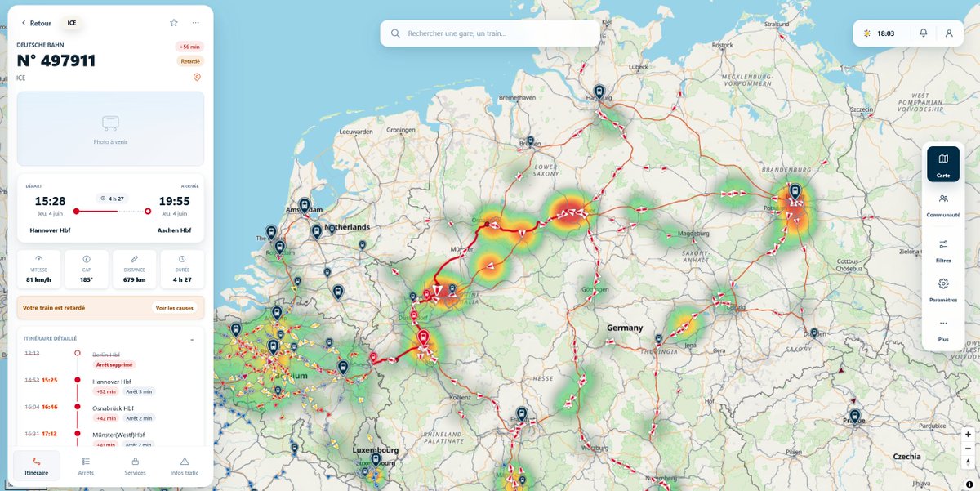Open the Plus menu
The image size is (980, 491).
pos(943,329)
